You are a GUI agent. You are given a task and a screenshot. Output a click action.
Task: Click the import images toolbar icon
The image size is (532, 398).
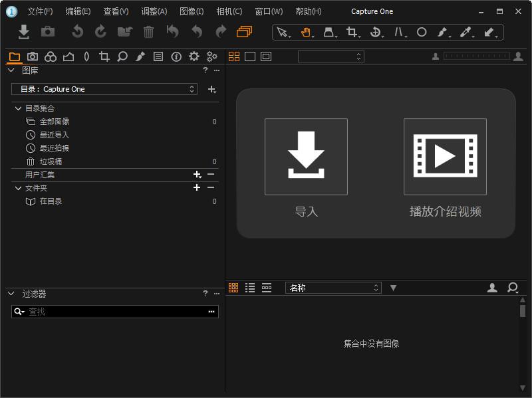pyautogui.click(x=24, y=32)
